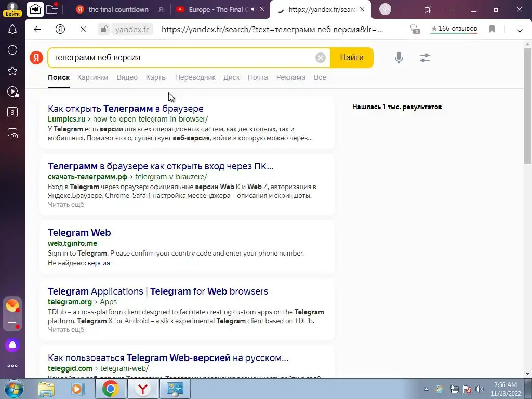Open Google Chrome from the taskbar
The image size is (532, 399).
[110, 389]
